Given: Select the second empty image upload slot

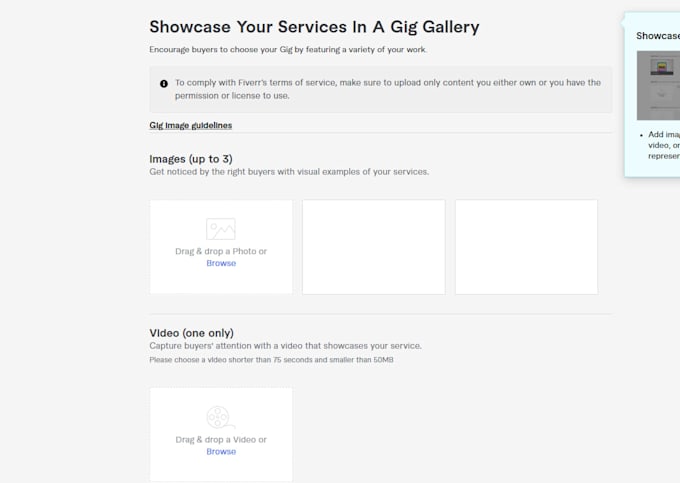Looking at the screenshot, I should coord(374,247).
